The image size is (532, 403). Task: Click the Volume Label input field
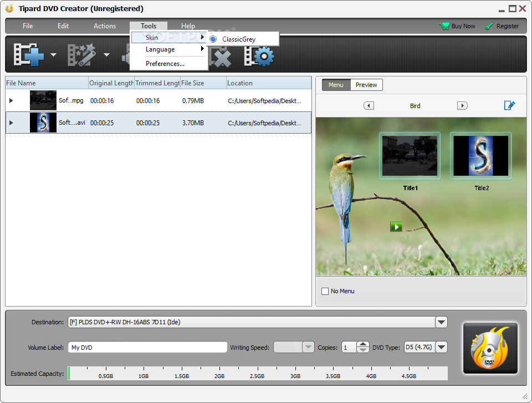pyautogui.click(x=147, y=348)
